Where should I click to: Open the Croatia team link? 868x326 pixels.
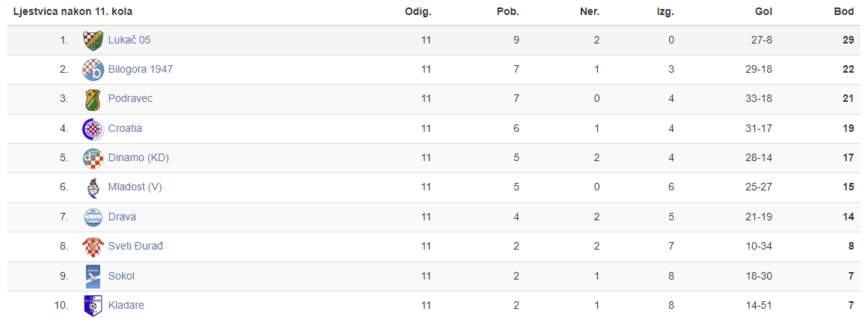point(125,128)
